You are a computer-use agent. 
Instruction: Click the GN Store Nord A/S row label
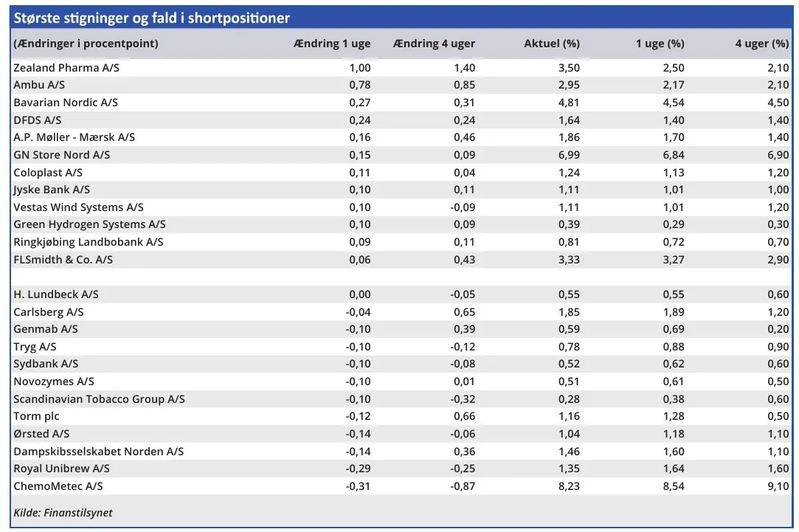(x=61, y=155)
